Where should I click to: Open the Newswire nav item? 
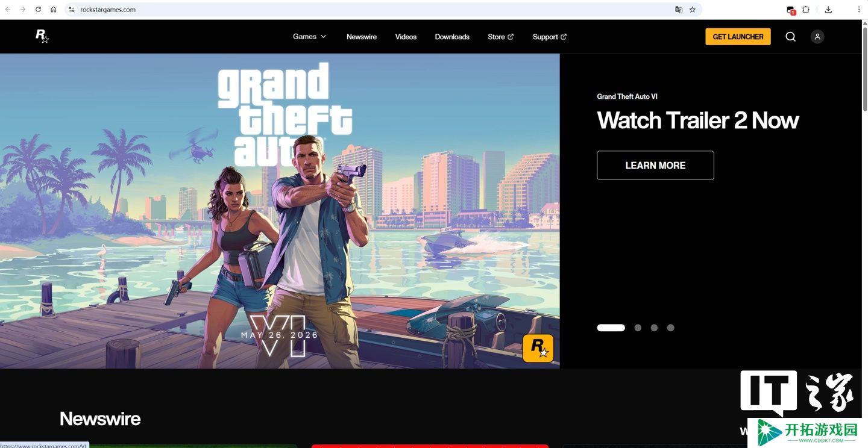[x=362, y=37]
